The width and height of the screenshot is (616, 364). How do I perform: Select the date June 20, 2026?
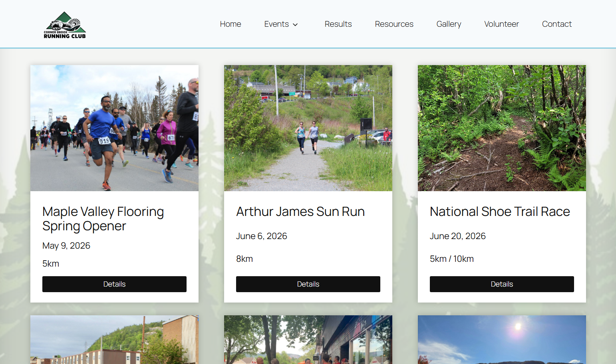458,236
